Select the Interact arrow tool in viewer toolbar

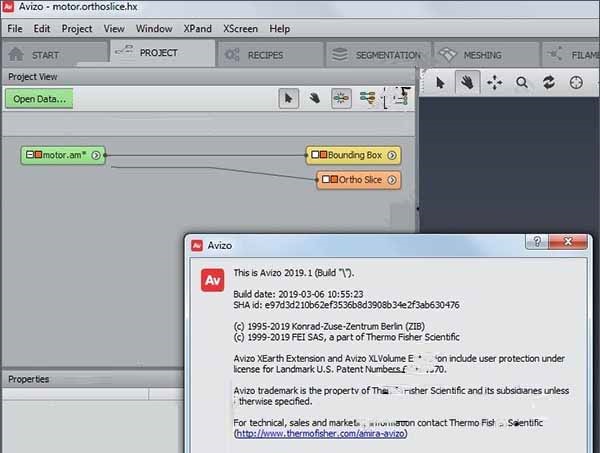point(440,83)
